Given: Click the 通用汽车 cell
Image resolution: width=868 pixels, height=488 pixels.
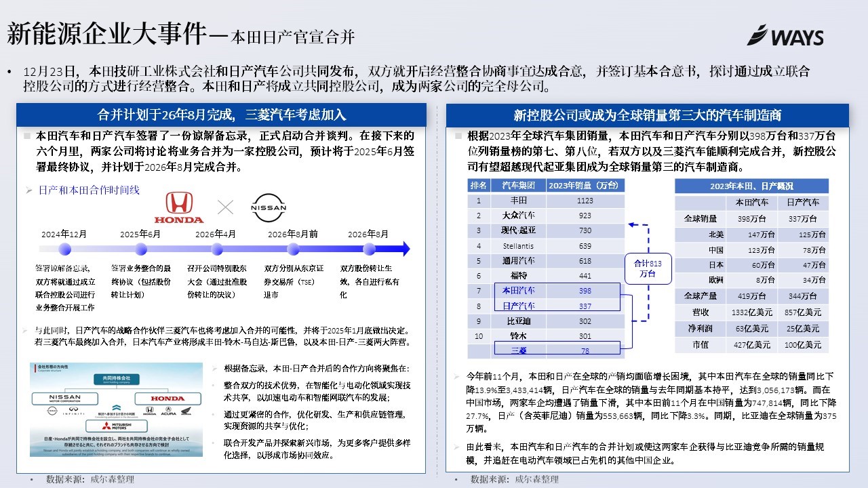Looking at the screenshot, I should coord(518,260).
